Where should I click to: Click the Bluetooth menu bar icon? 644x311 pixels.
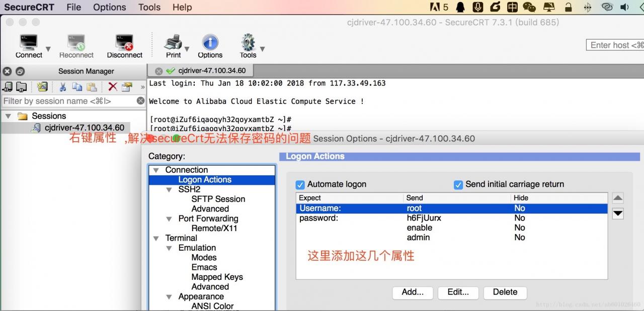587,7
